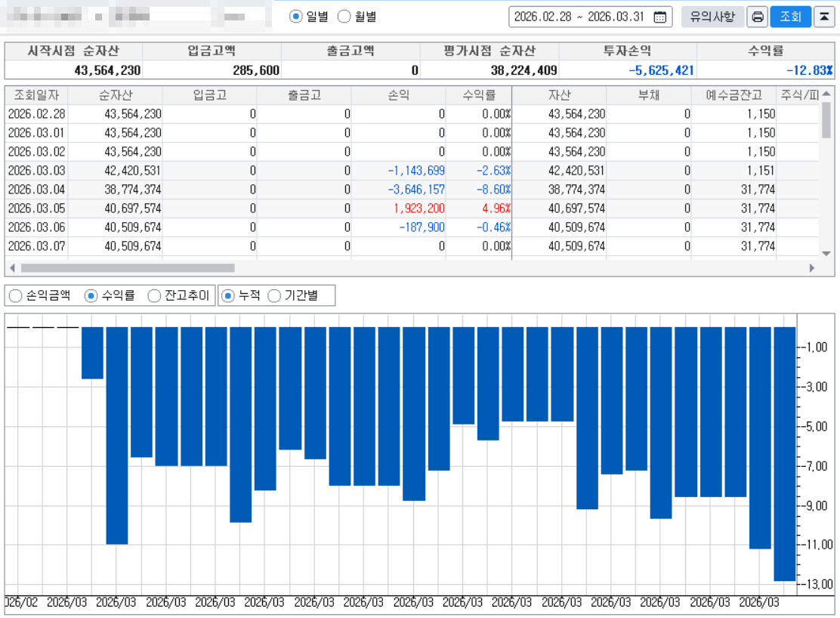Select the 일별 radio button
Screen dimensions: 840x618
pyautogui.click(x=295, y=17)
